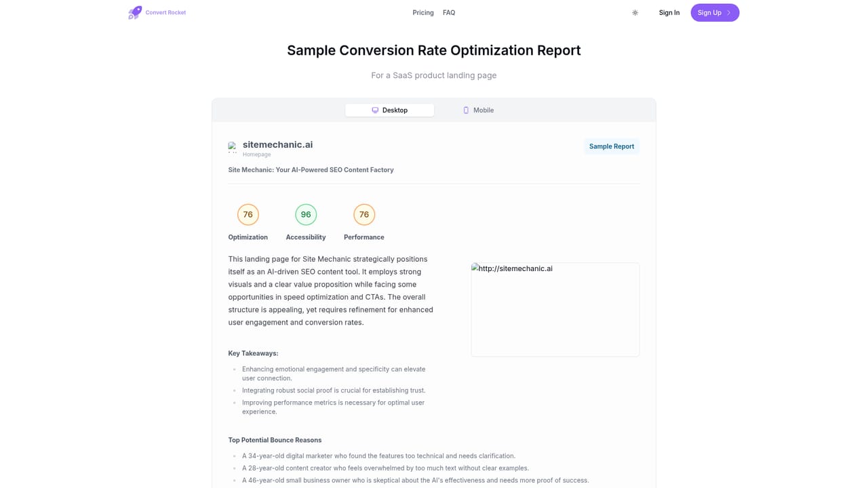Click the 28-year-old content creator bounce reason
This screenshot has width=868, height=488.
tap(385, 468)
